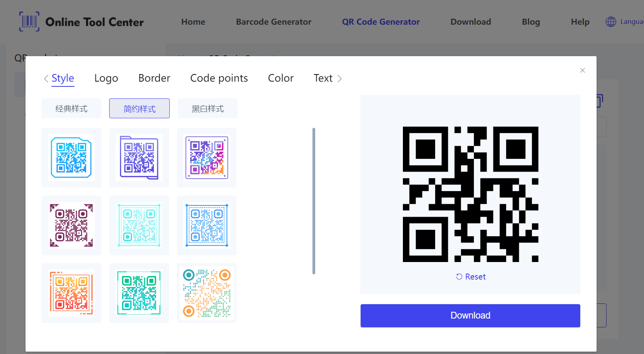Click the style list vertical scrollbar
This screenshot has height=354, width=644.
(314, 201)
